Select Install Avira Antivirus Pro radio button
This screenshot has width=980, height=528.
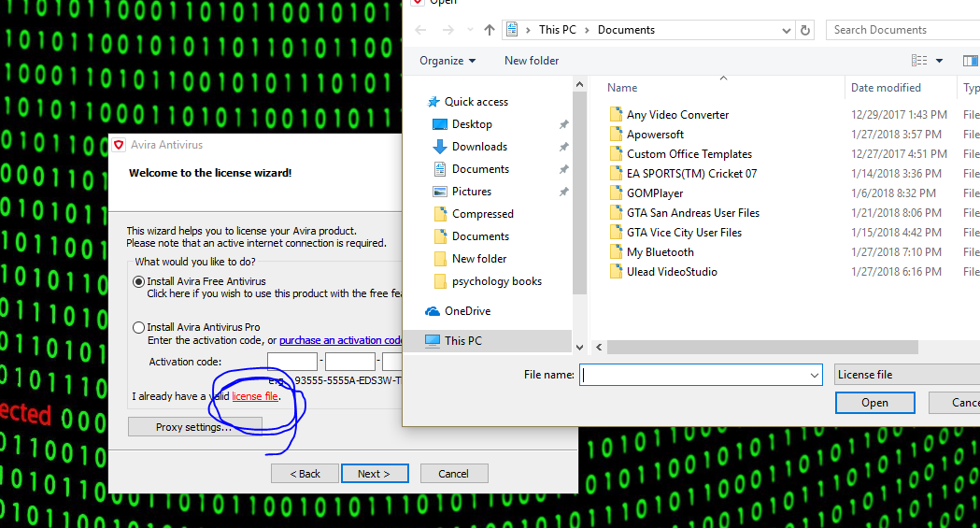click(x=139, y=327)
